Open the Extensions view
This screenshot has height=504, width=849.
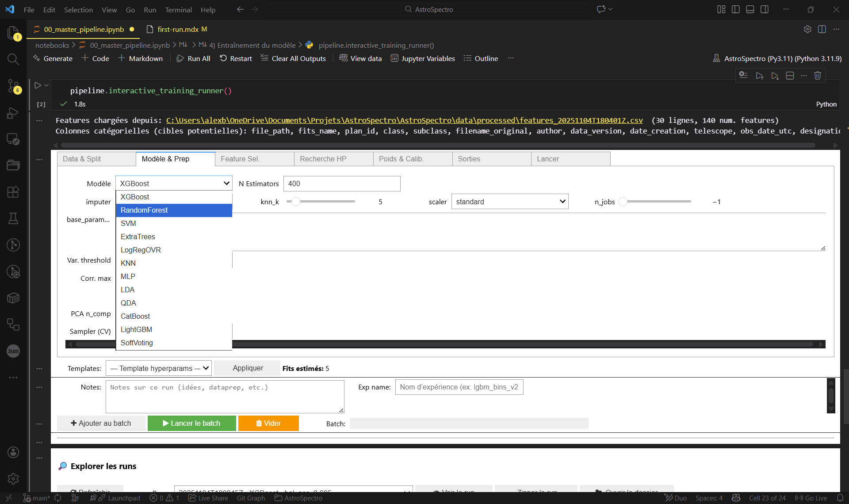pyautogui.click(x=13, y=192)
